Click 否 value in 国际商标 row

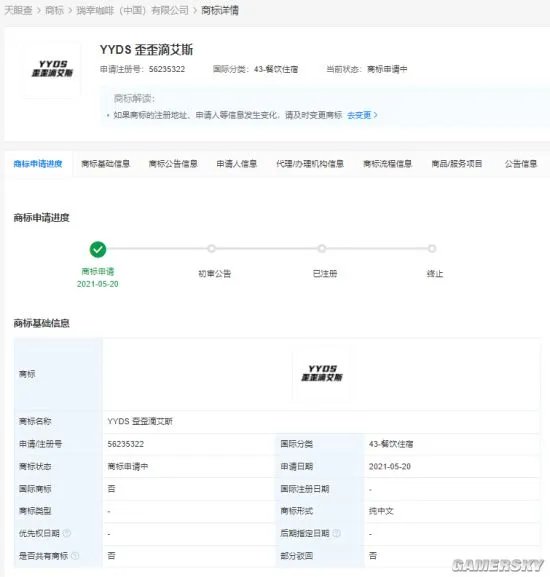point(111,489)
